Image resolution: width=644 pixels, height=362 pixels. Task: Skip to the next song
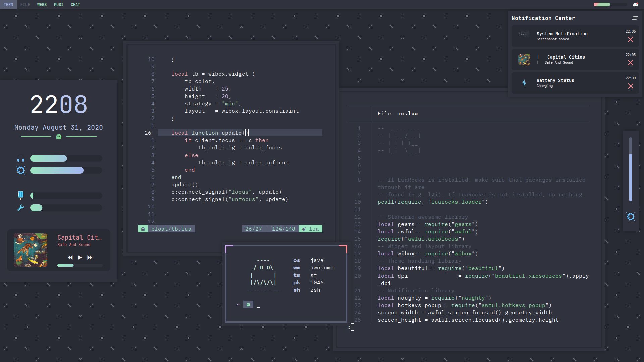point(90,257)
